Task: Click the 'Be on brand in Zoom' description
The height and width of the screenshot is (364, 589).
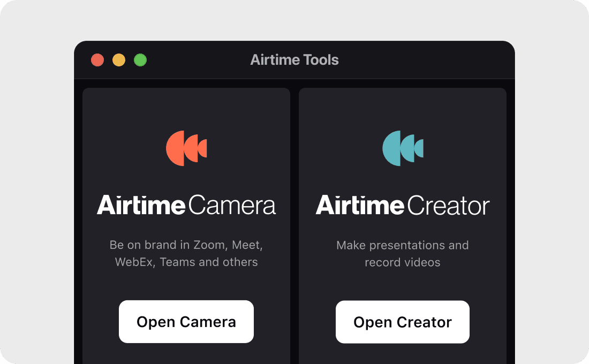Action: [186, 253]
